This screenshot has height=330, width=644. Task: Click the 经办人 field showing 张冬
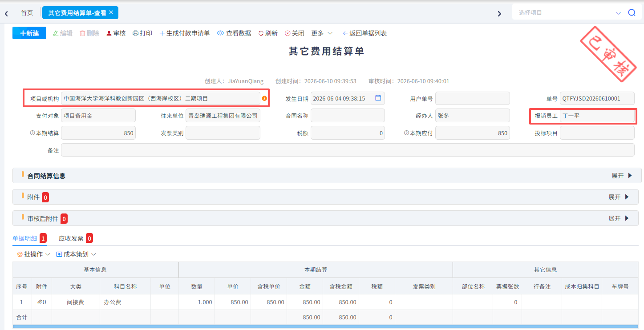point(473,116)
